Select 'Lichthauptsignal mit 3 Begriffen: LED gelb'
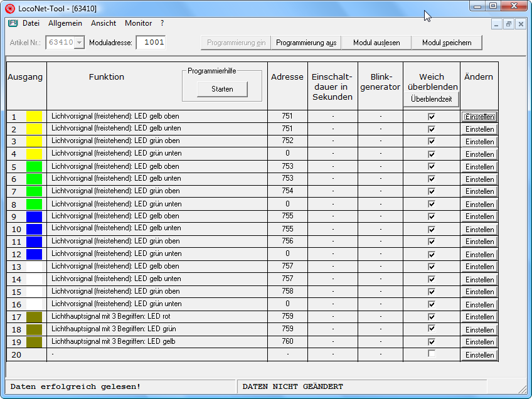 click(114, 341)
